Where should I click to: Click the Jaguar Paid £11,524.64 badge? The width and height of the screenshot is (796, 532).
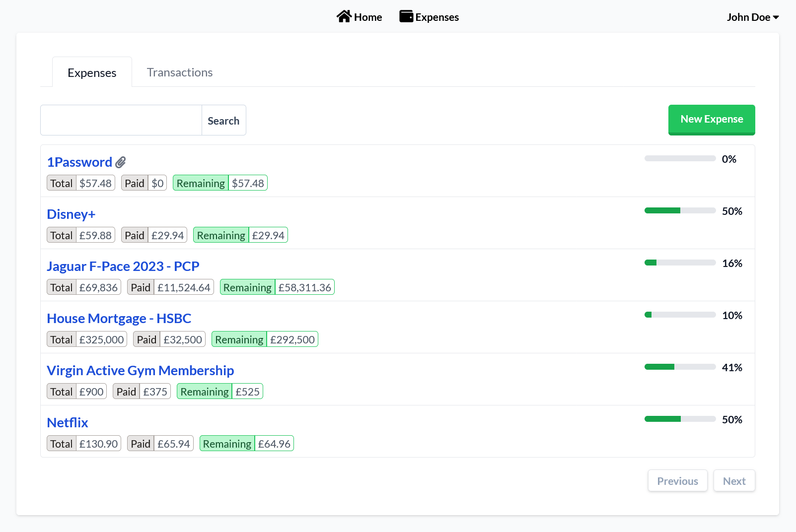tap(170, 287)
